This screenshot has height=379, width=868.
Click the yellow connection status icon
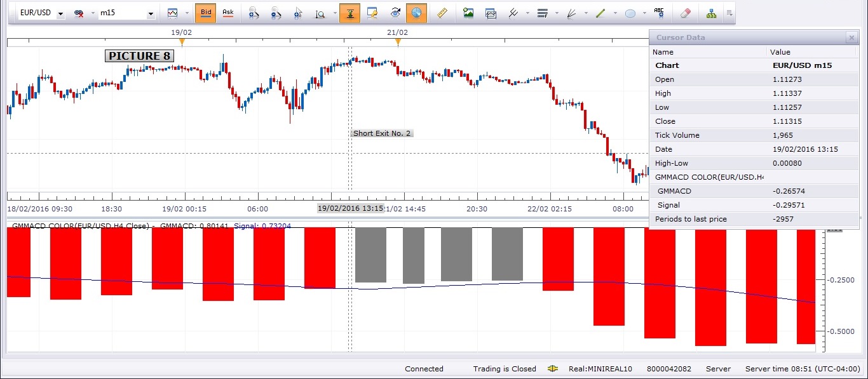point(553,369)
